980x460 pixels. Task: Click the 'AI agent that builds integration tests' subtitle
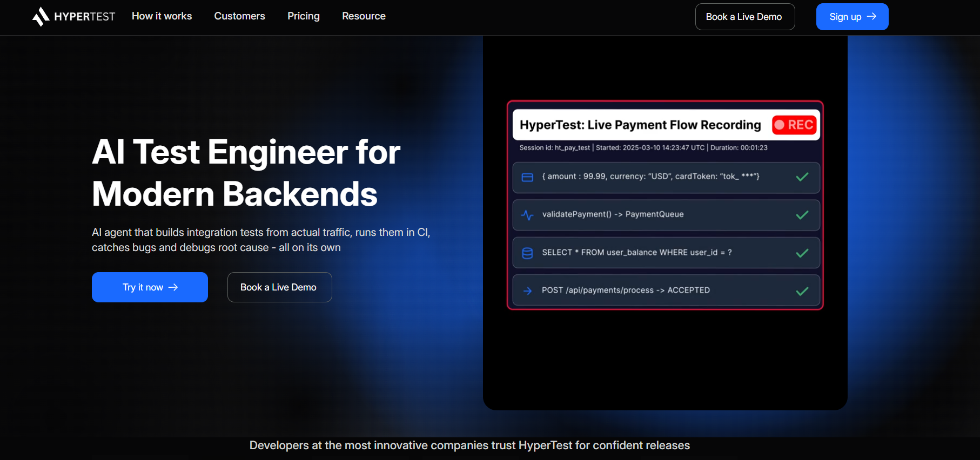coord(261,240)
